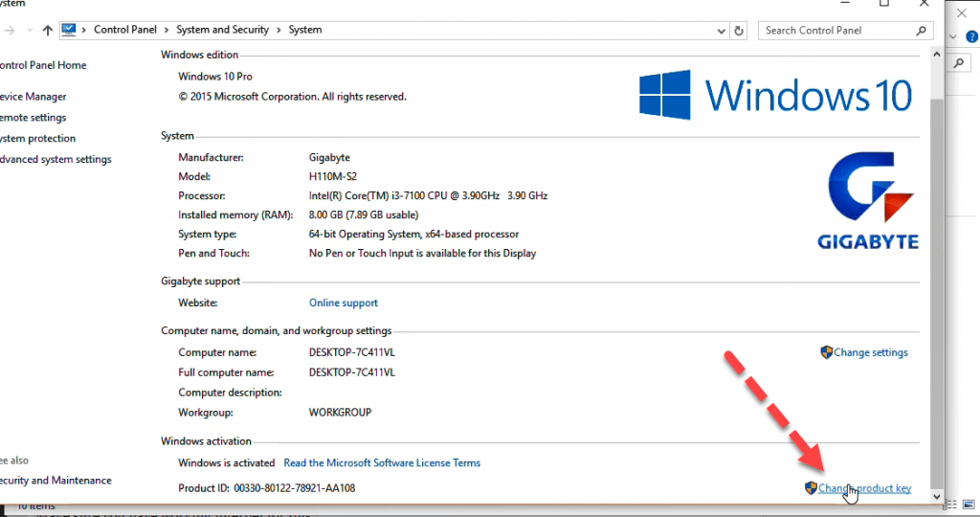The height and width of the screenshot is (517, 980).
Task: Click the Refresh button beside address bar
Action: (739, 30)
